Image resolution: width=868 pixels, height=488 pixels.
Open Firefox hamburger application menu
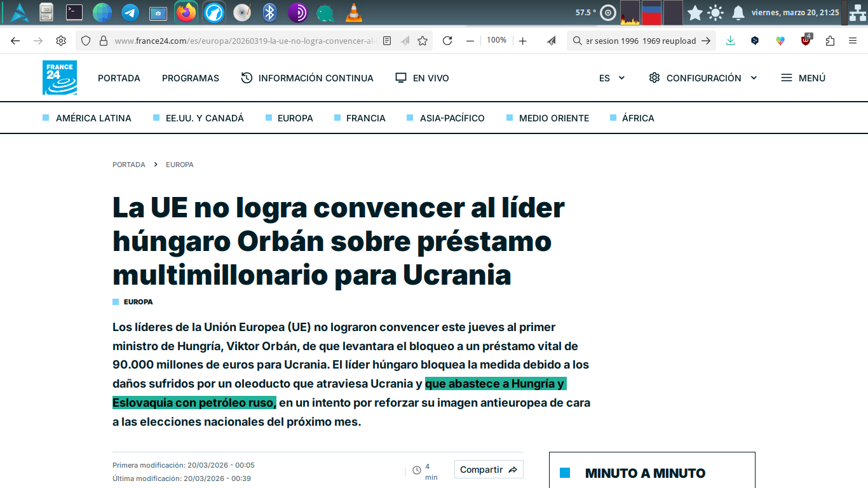pos(853,41)
